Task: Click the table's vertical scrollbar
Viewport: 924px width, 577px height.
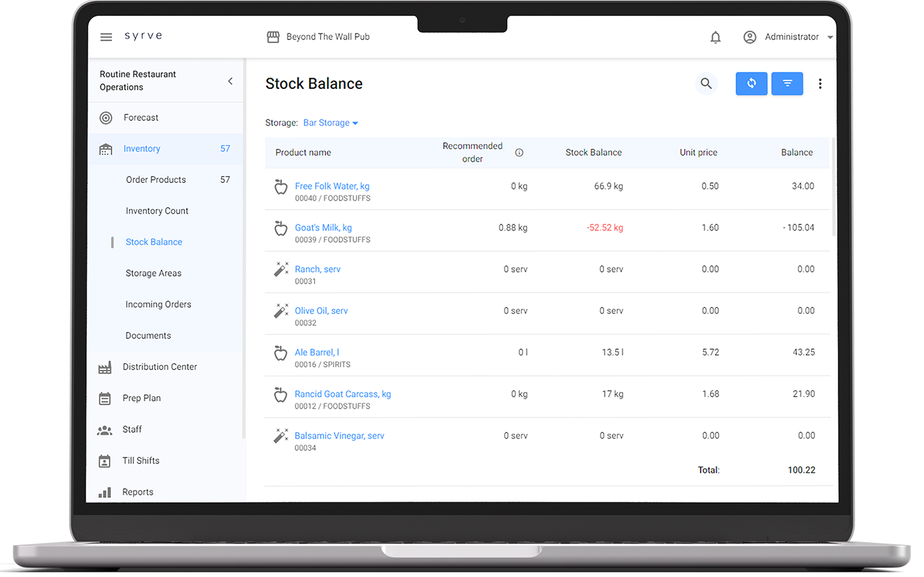Action: (x=833, y=187)
